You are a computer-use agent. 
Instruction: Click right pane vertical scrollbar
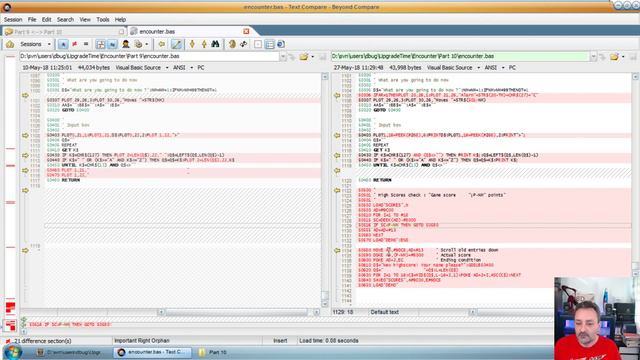click(x=636, y=176)
